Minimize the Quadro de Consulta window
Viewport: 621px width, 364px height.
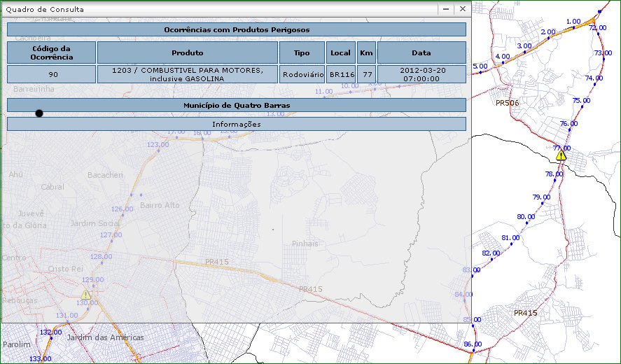coord(446,9)
